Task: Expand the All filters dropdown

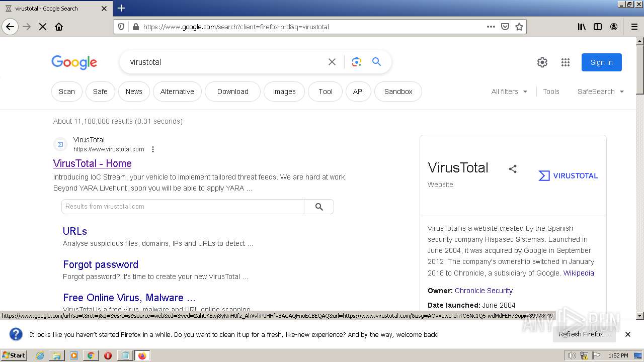Action: coord(509,92)
